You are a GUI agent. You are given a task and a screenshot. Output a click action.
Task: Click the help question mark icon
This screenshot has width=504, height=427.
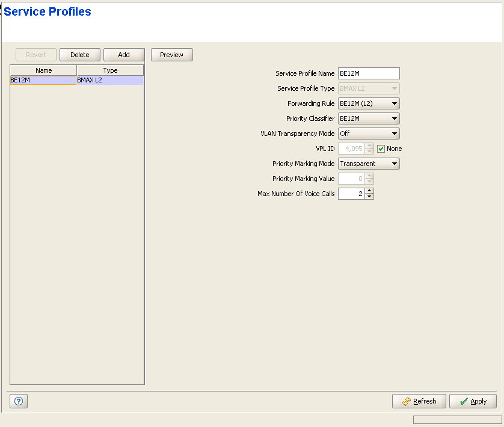point(18,401)
